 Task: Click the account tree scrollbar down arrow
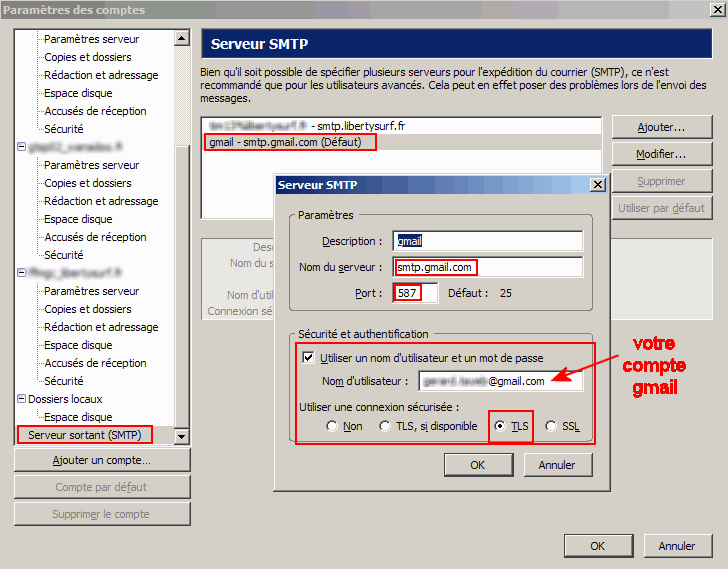(182, 436)
